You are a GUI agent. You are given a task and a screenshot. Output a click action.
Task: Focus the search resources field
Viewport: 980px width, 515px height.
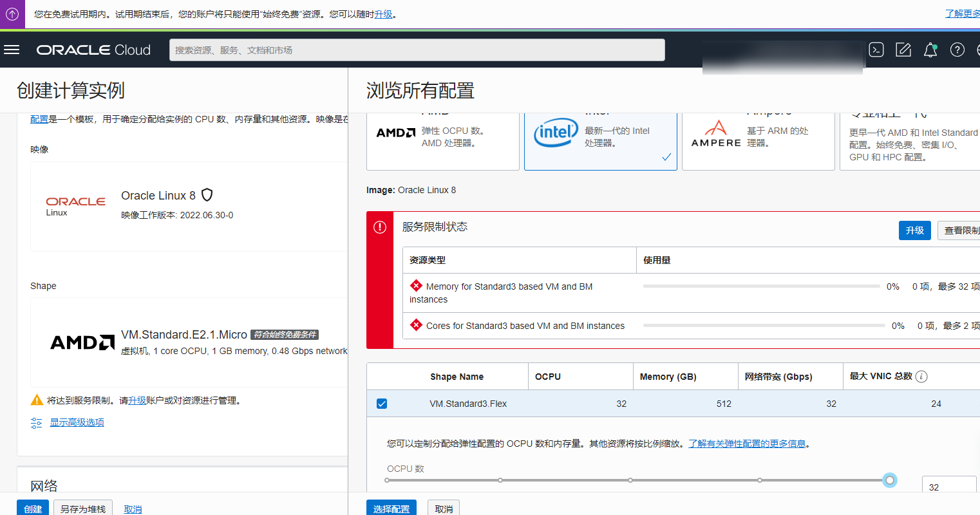pos(417,50)
